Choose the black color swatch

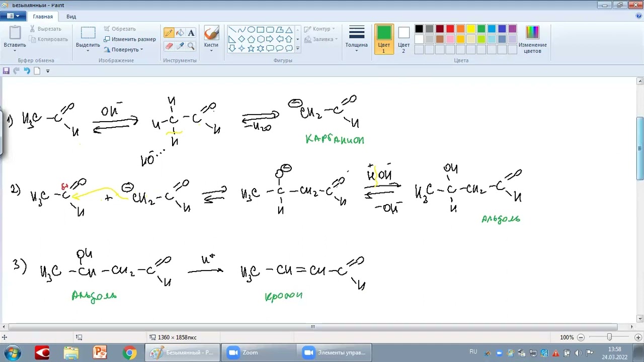click(419, 29)
